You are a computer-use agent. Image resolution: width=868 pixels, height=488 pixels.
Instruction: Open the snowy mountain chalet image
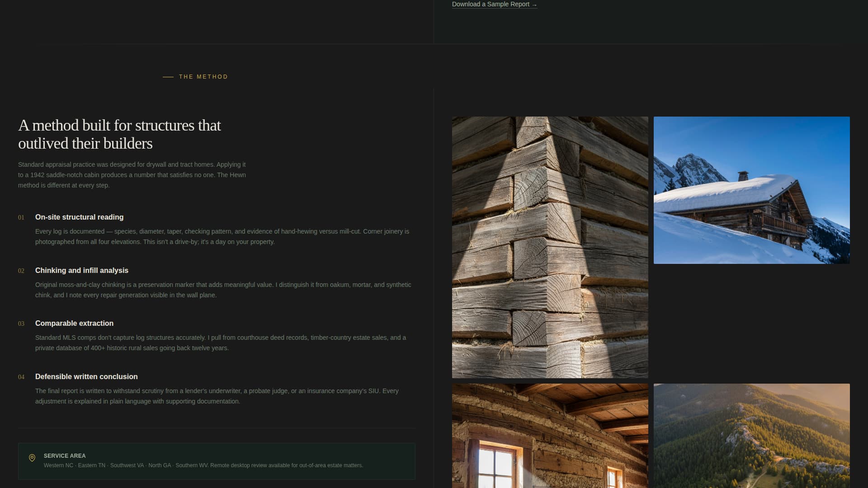pos(751,190)
